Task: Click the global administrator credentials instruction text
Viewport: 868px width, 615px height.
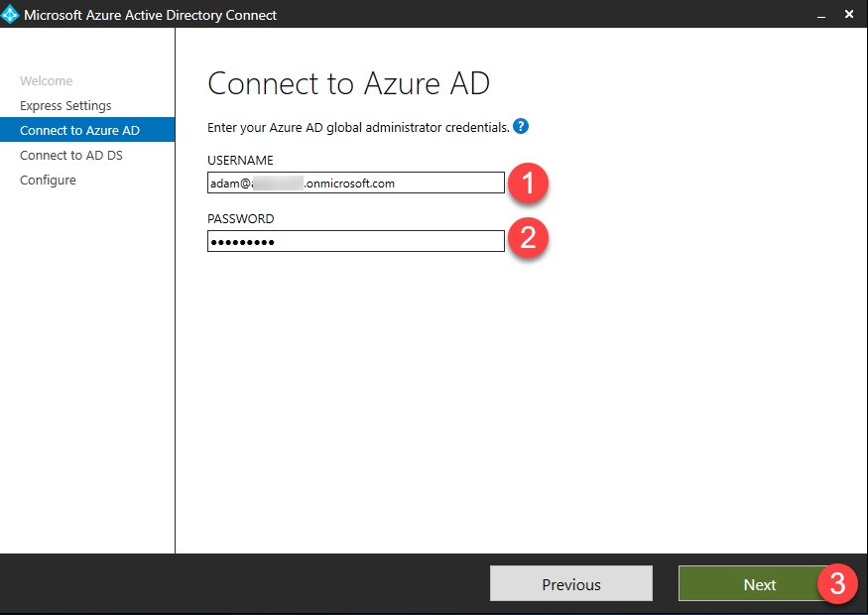Action: (358, 128)
